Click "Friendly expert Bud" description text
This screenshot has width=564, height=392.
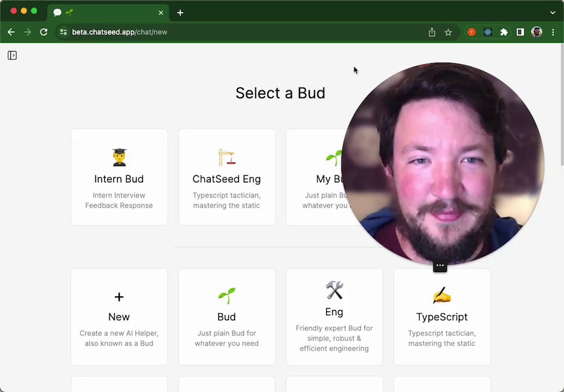click(x=334, y=338)
